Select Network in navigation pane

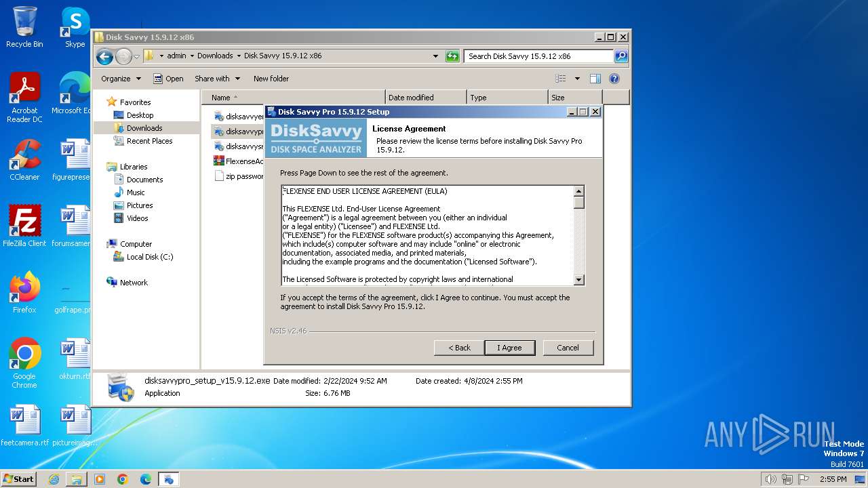[x=134, y=283]
